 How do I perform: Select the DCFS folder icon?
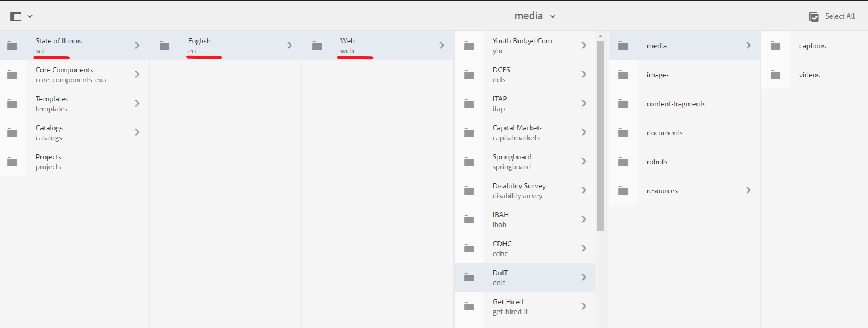[469, 74]
